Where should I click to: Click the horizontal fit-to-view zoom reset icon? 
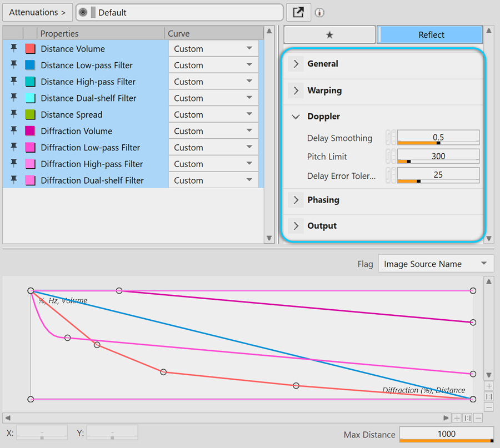click(x=467, y=418)
